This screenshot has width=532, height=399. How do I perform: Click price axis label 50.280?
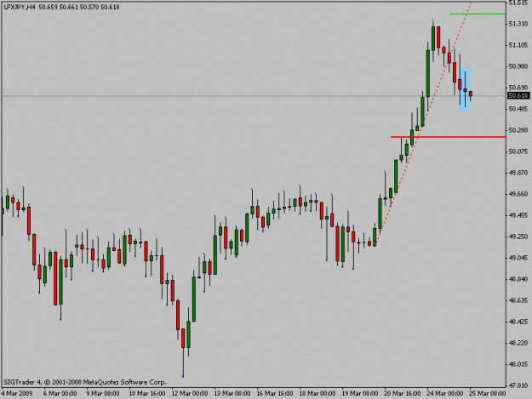point(518,130)
